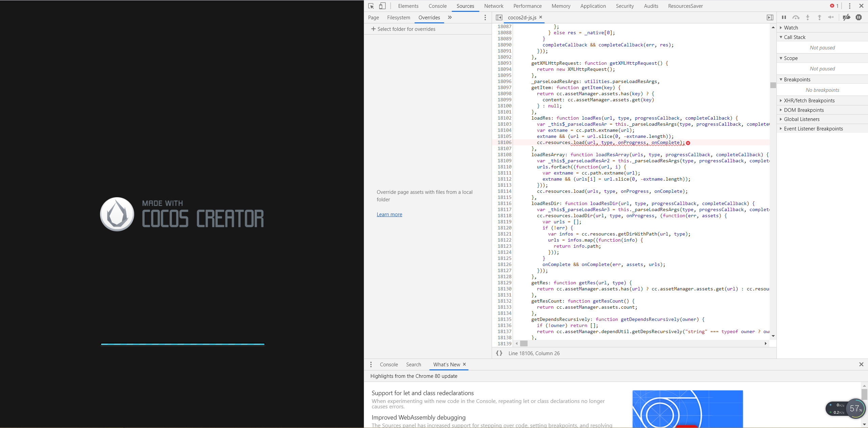Hide the navigator sidebar icon

tap(499, 17)
